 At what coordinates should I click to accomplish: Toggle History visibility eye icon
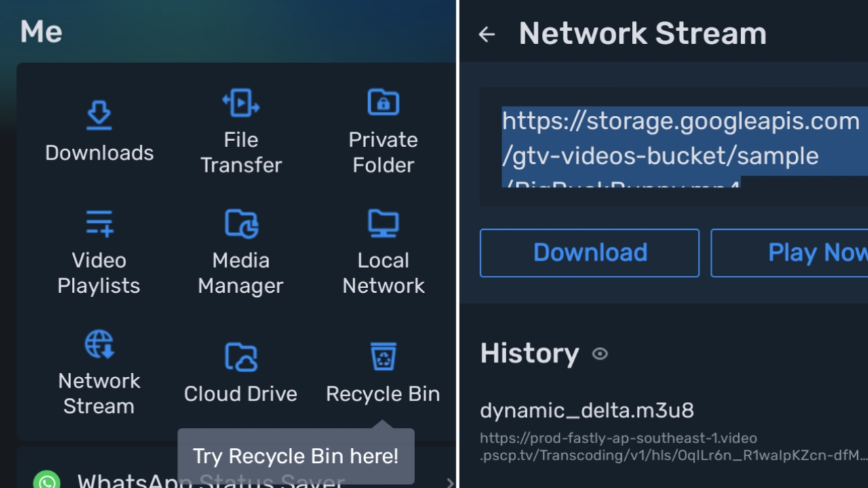tap(600, 354)
